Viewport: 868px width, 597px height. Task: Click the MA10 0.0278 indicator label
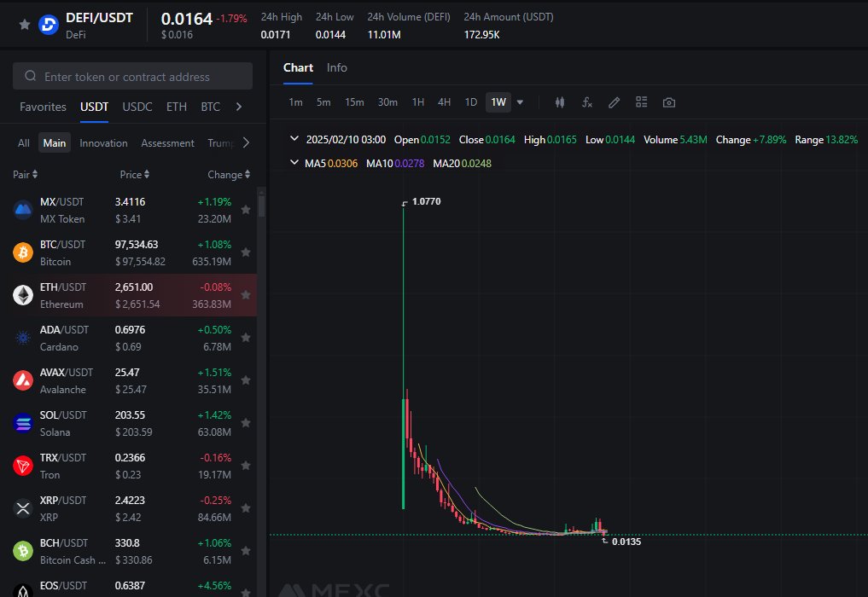pos(394,163)
